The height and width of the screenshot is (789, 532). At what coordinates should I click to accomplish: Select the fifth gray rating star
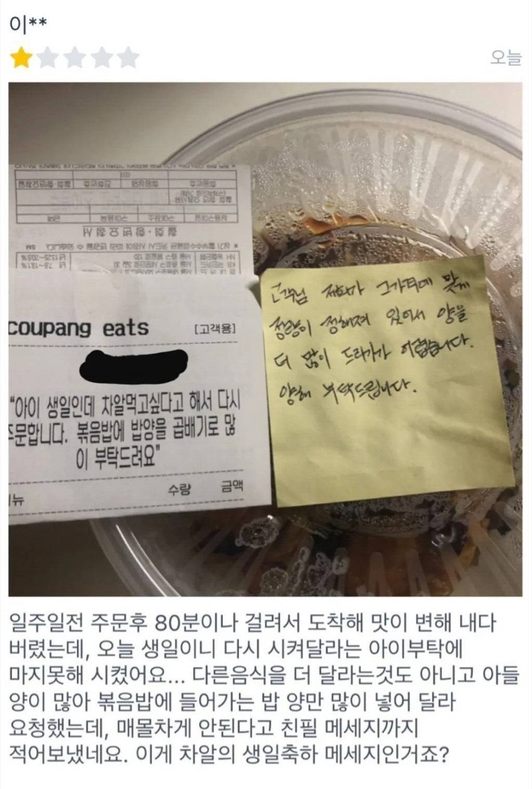(129, 58)
